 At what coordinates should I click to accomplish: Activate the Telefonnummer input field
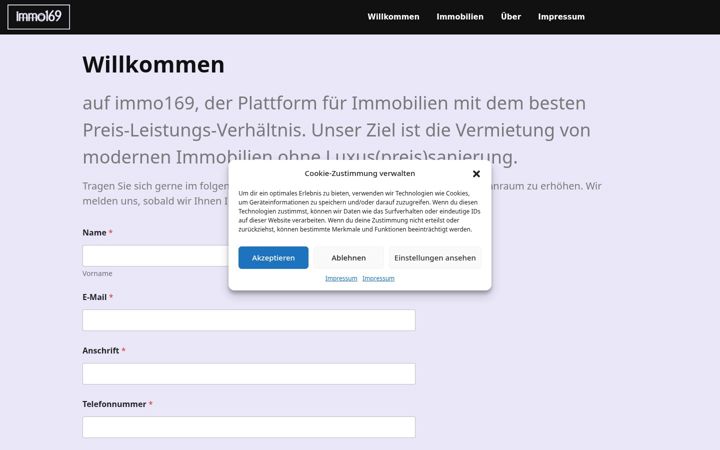tap(249, 427)
